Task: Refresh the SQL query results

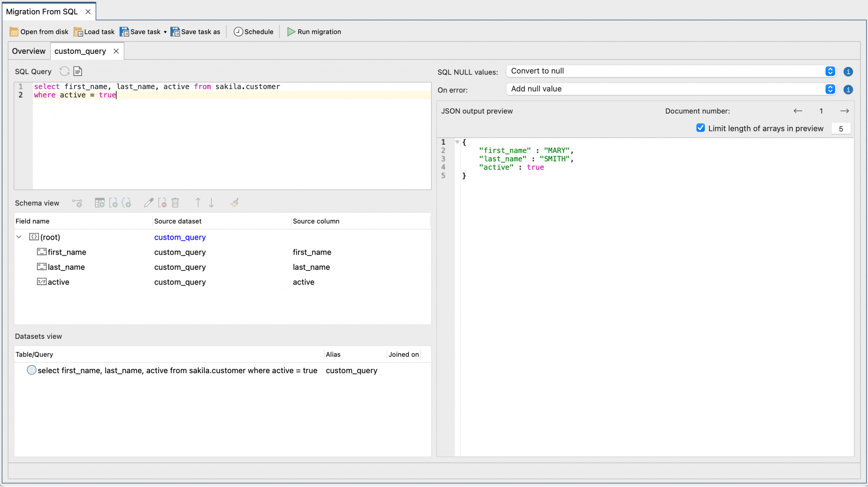Action: [64, 71]
